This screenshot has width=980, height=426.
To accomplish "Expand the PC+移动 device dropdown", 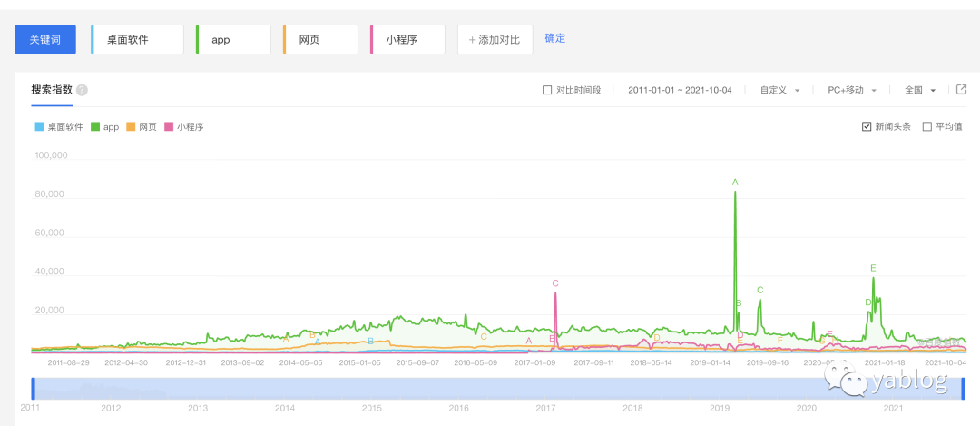I will point(852,90).
